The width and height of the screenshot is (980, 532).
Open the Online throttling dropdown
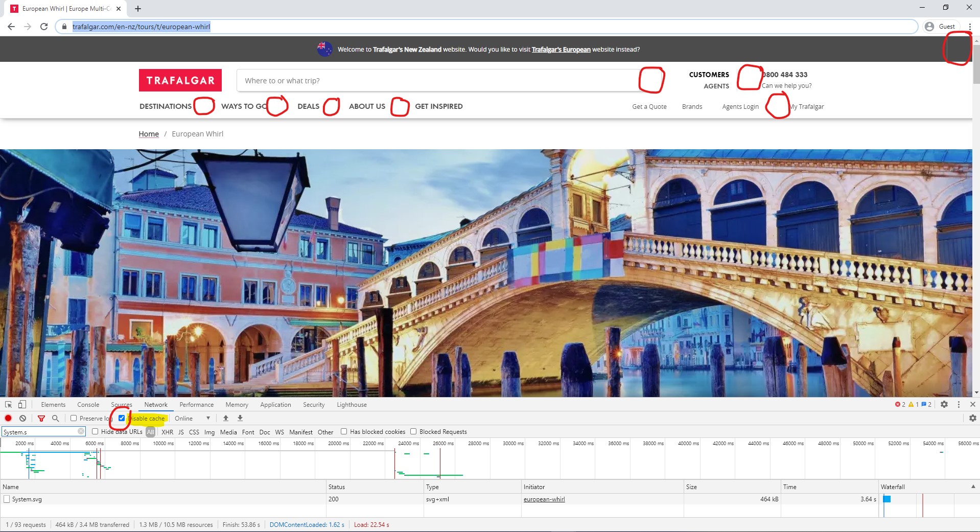tap(192, 418)
